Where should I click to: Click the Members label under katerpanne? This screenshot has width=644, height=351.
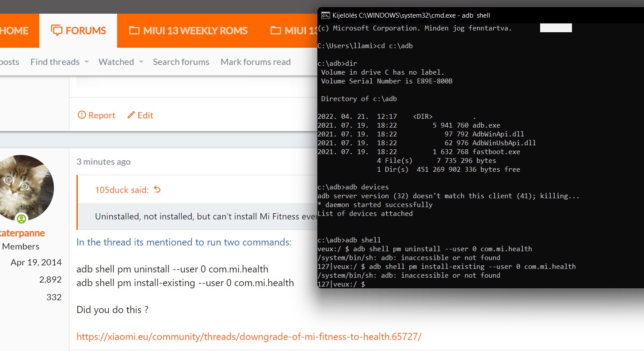click(x=21, y=246)
